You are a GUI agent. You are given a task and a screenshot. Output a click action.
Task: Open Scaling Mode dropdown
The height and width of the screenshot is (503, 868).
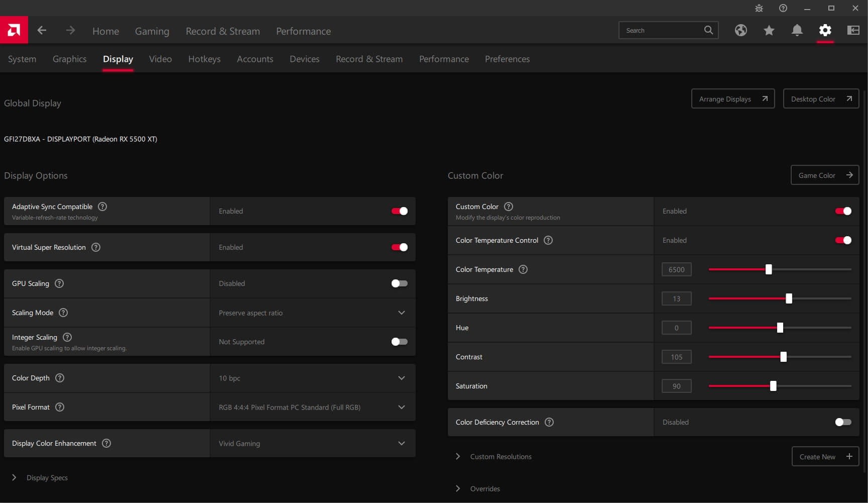coord(312,313)
